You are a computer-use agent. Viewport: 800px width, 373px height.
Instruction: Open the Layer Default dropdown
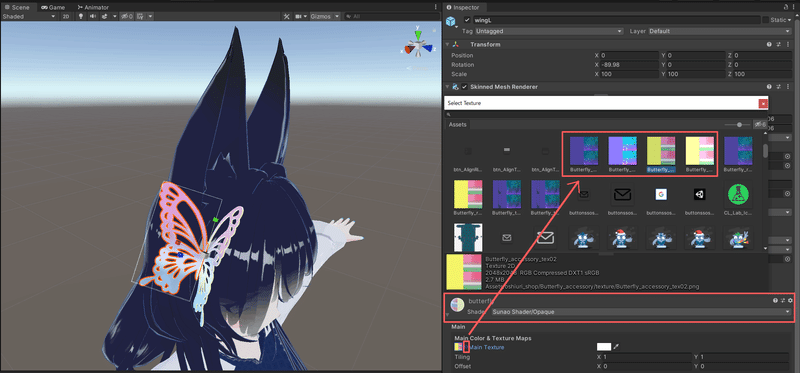(720, 31)
